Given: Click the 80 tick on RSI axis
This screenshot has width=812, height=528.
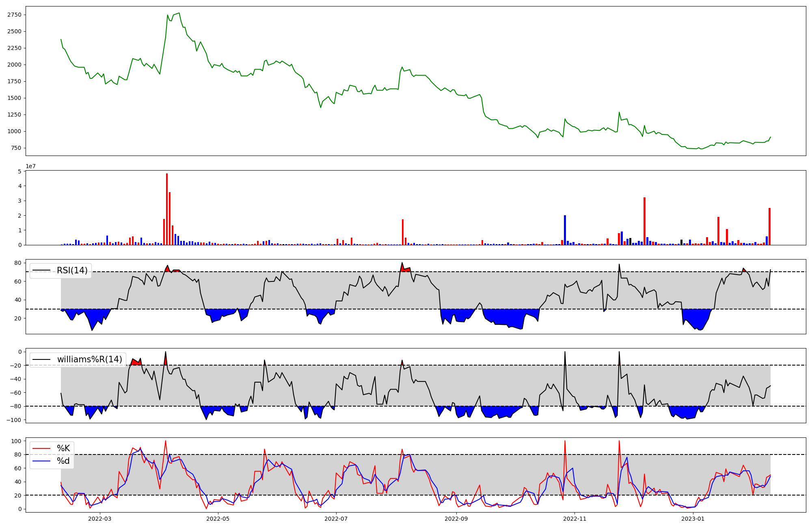Looking at the screenshot, I should 18,263.
